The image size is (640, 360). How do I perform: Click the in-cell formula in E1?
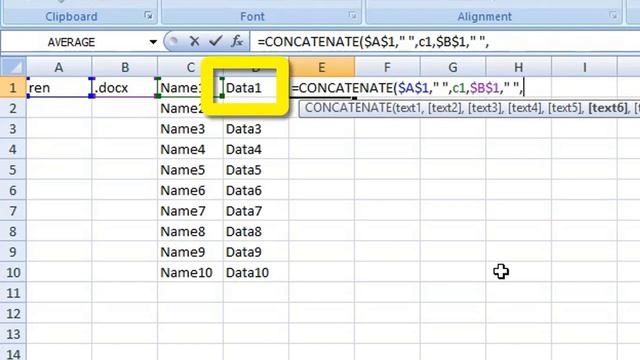point(407,87)
